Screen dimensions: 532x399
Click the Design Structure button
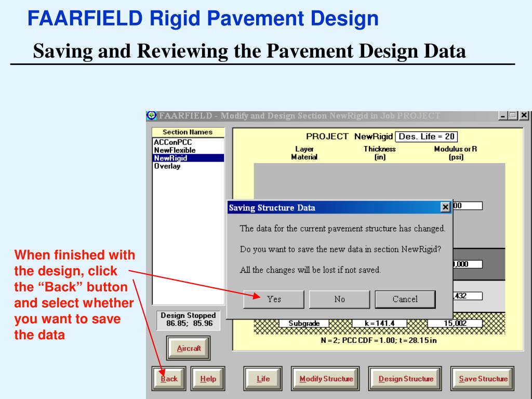pyautogui.click(x=405, y=379)
